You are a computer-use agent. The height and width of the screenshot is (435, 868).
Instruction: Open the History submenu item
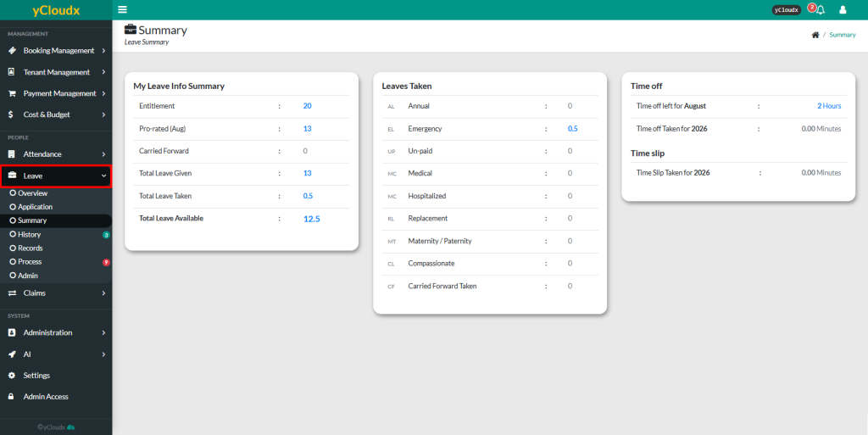coord(56,235)
